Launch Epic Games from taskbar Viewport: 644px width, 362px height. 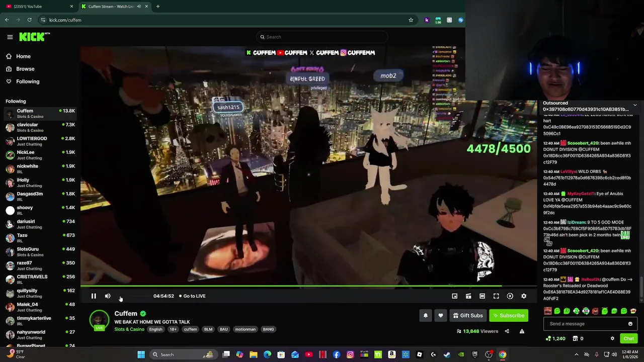474,354
